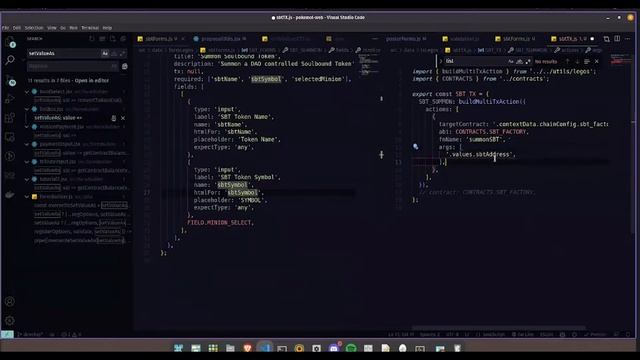
Task: Open the Help menu
Action: click(107, 28)
